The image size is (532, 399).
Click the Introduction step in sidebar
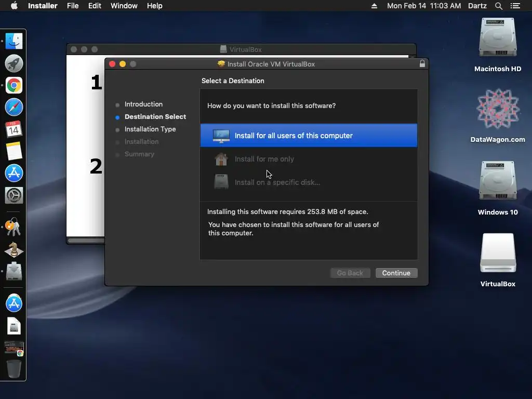coord(143,104)
